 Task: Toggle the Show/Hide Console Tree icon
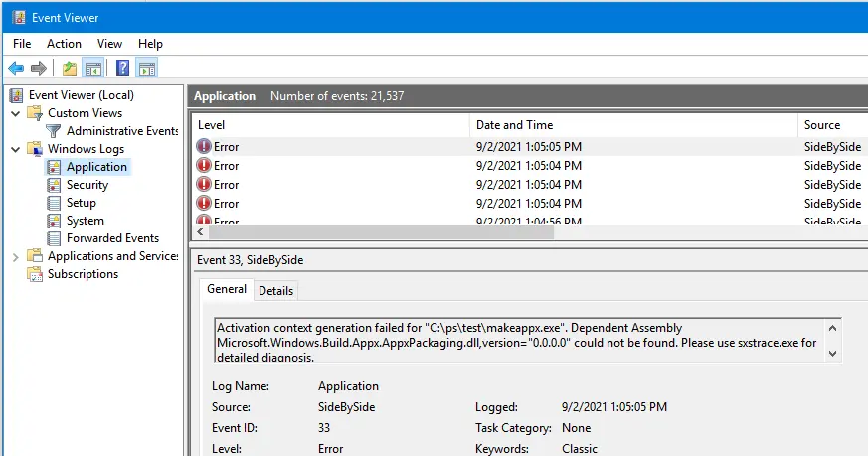click(93, 69)
